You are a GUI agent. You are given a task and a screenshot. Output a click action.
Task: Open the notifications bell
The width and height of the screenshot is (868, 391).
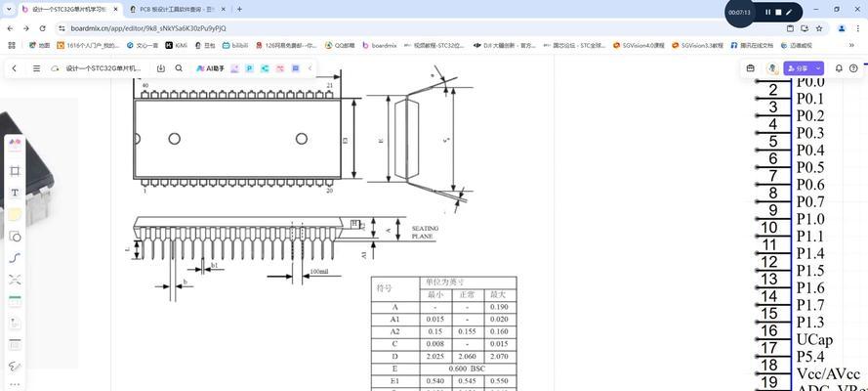point(839,68)
